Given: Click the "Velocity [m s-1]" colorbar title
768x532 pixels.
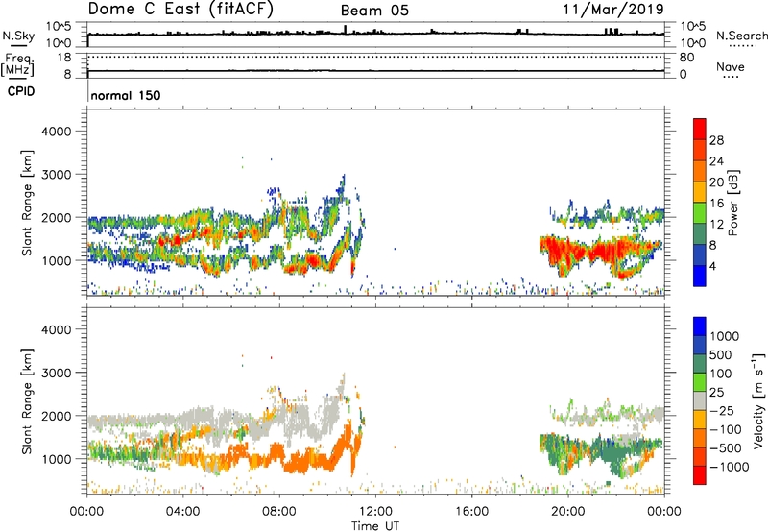Looking at the screenshot, I should click(x=758, y=400).
